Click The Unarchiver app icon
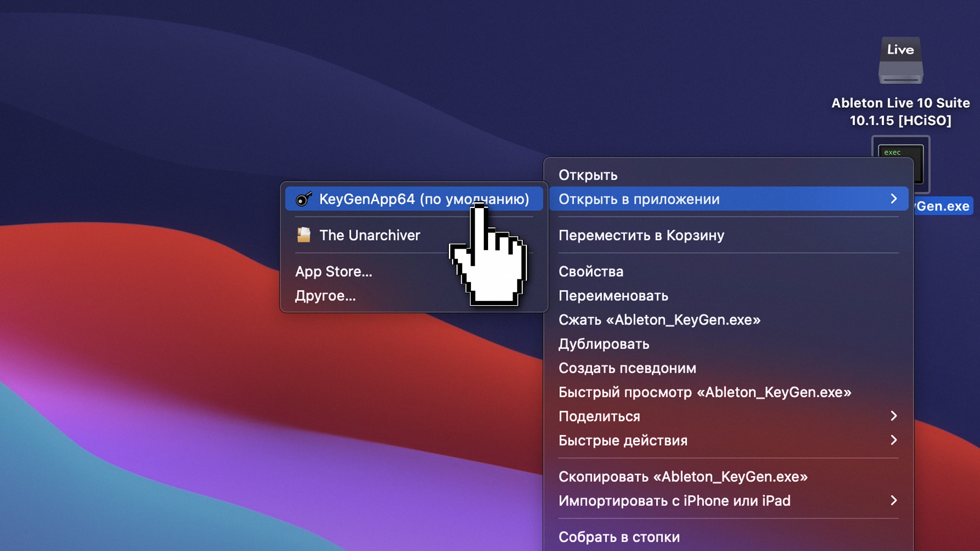The width and height of the screenshot is (980, 551). tap(304, 235)
